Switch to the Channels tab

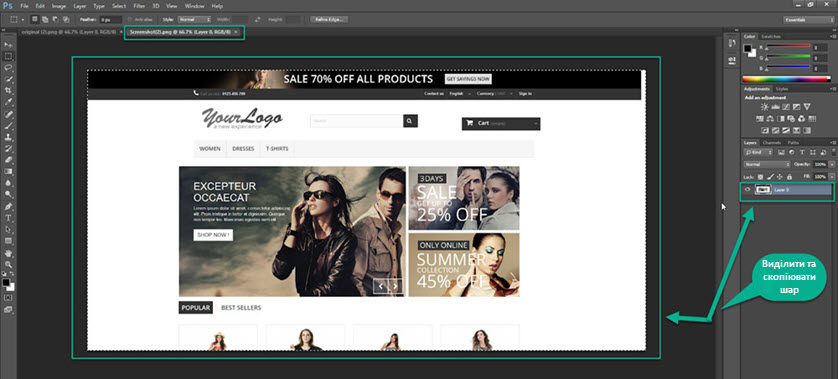pos(772,143)
